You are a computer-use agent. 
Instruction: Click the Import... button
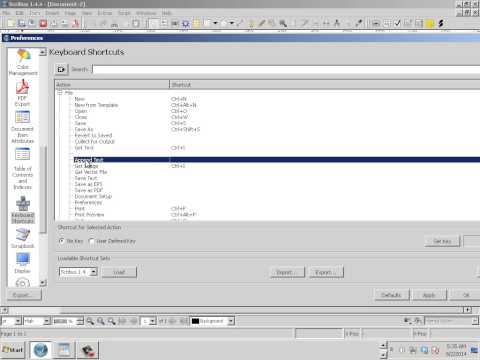(287, 272)
